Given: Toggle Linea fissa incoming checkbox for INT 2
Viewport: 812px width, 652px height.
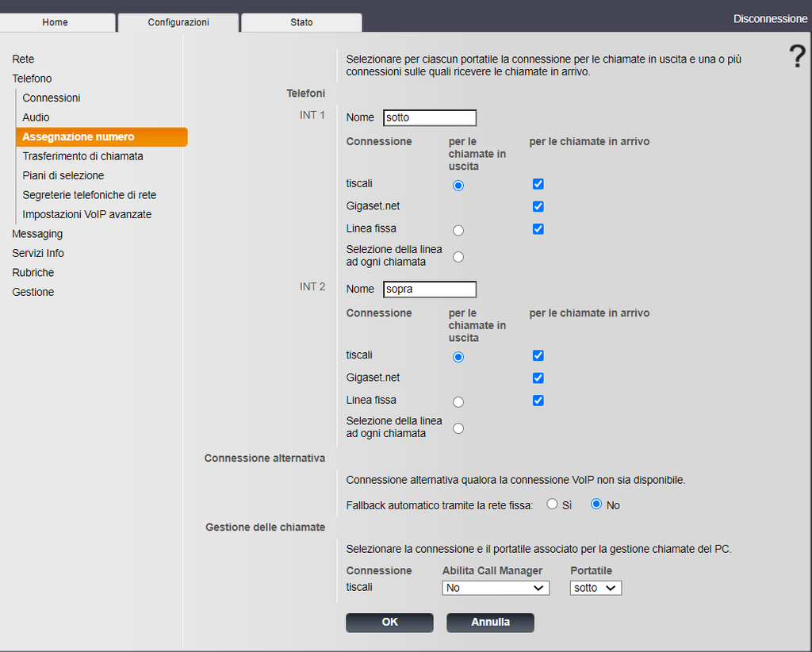Looking at the screenshot, I should [x=538, y=401].
